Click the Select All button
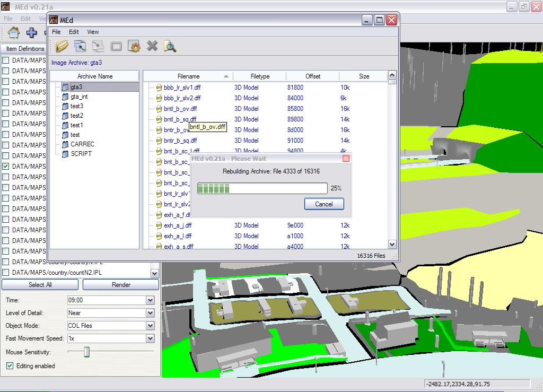 pyautogui.click(x=40, y=285)
